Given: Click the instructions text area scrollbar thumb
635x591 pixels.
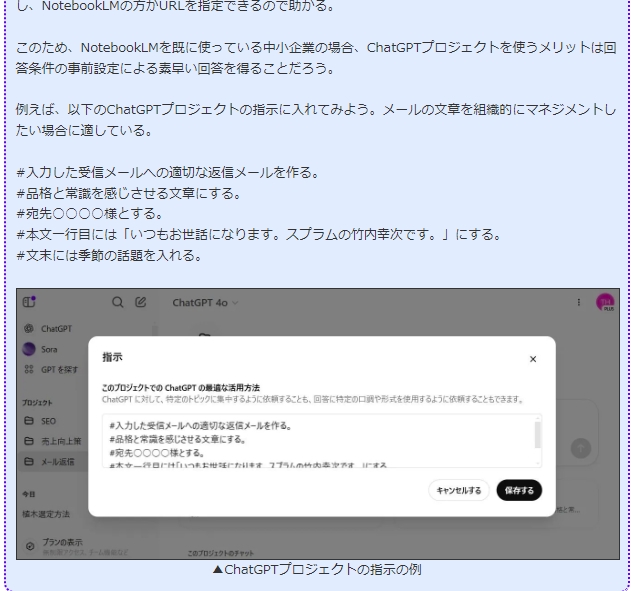Looking at the screenshot, I should (x=538, y=435).
